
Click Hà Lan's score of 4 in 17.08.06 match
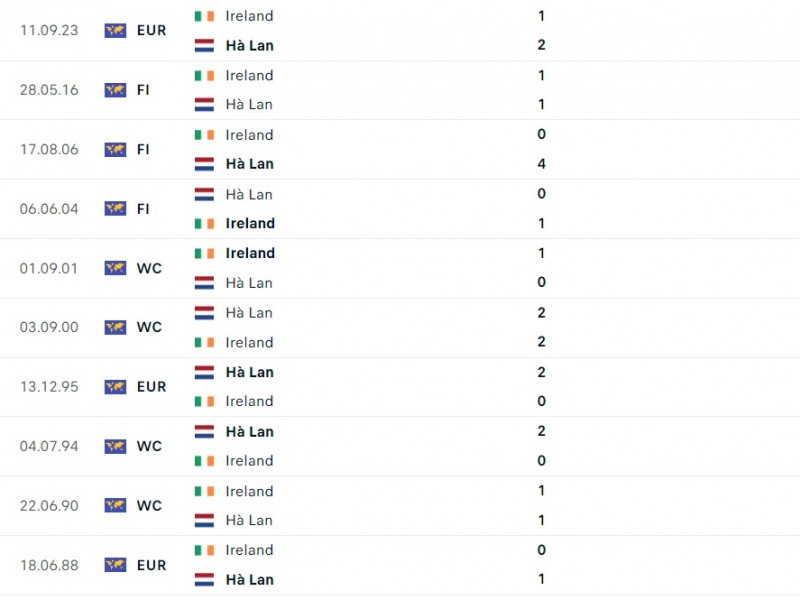pyautogui.click(x=541, y=164)
